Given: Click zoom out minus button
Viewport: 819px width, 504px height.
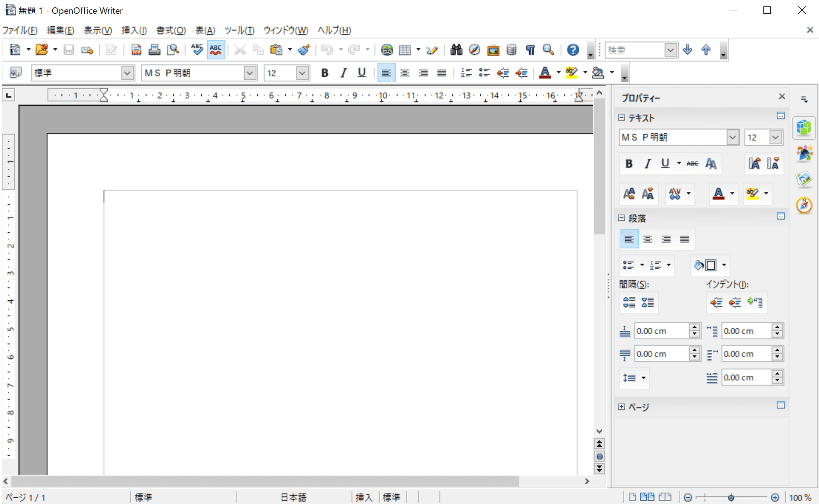Looking at the screenshot, I should [688, 498].
